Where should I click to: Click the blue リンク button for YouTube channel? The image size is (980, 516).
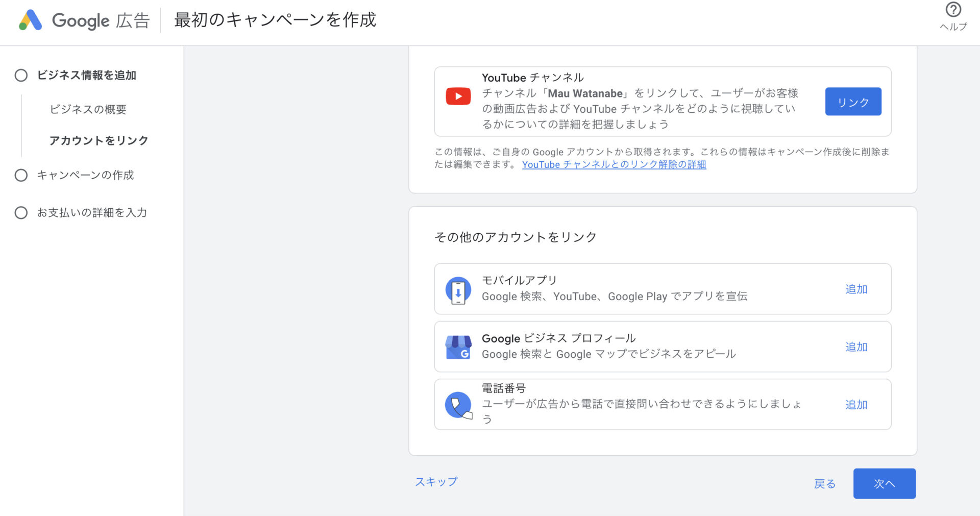coord(853,102)
